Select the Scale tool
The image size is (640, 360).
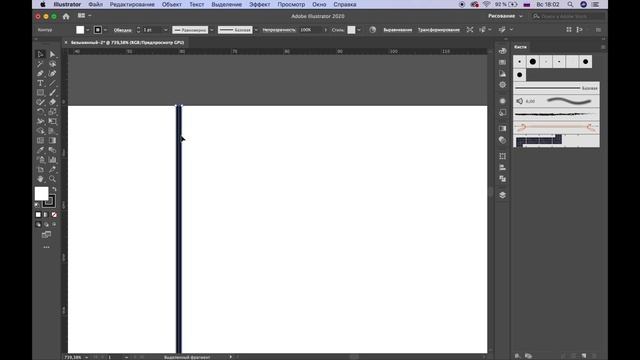tap(52, 111)
